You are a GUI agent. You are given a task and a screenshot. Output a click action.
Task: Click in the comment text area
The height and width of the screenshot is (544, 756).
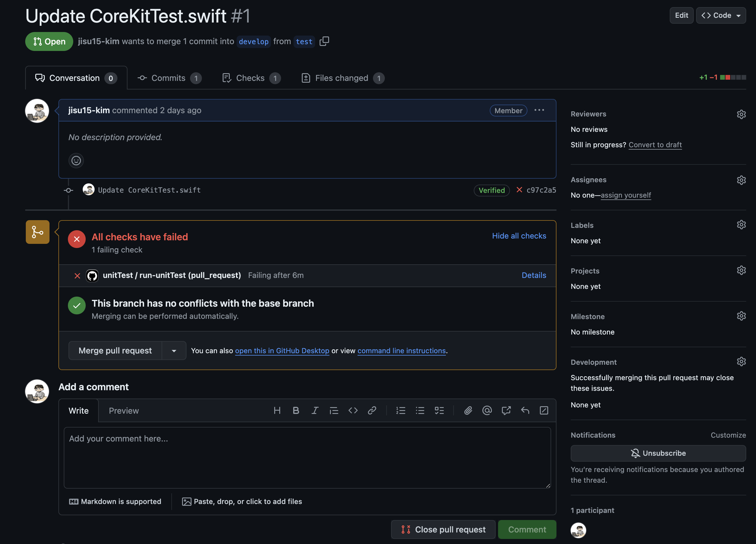point(307,457)
